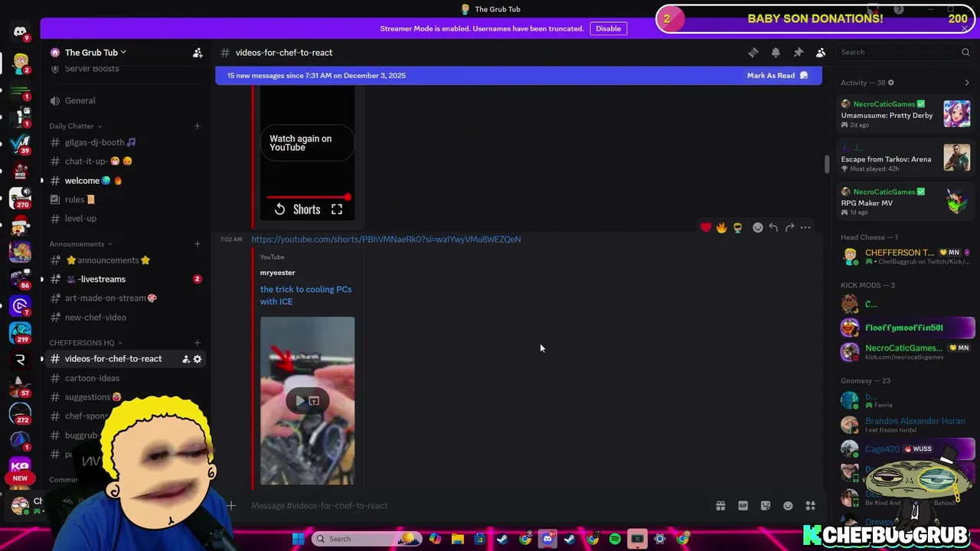Open Activity settings gear
The image size is (980, 551).
890,83
